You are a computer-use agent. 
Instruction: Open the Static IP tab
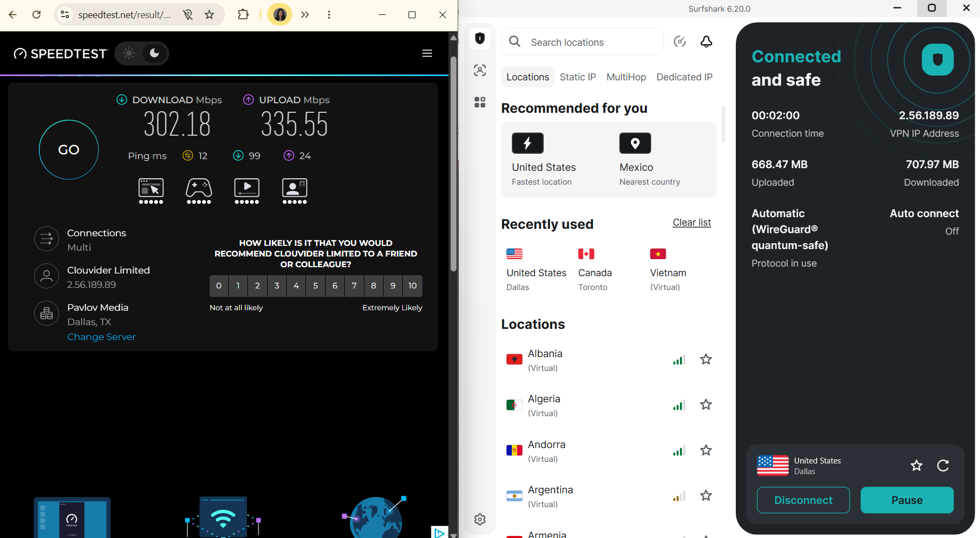pos(578,77)
